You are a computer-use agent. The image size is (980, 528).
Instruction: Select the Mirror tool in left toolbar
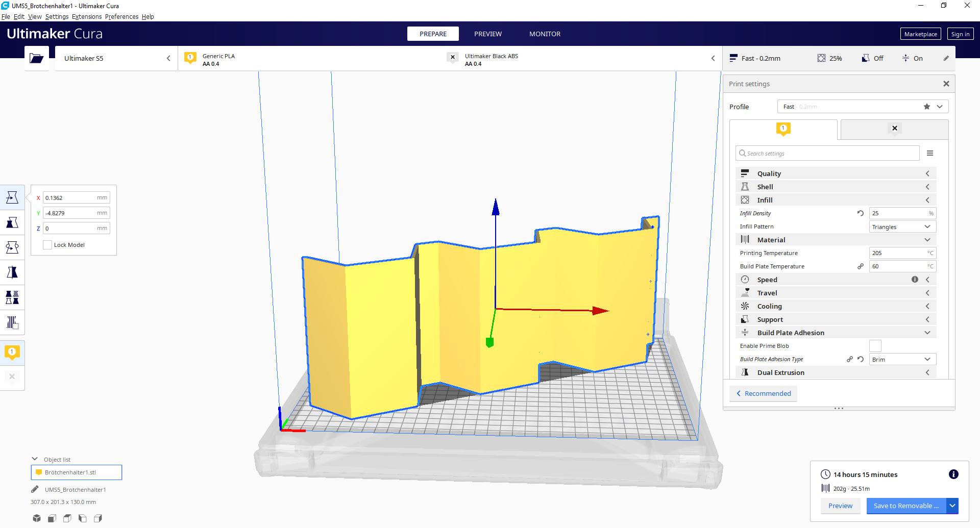click(12, 272)
